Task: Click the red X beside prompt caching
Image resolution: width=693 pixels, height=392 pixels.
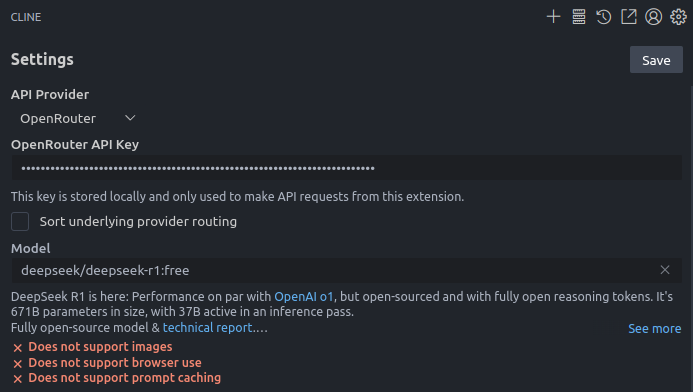Action: pyautogui.click(x=18, y=379)
